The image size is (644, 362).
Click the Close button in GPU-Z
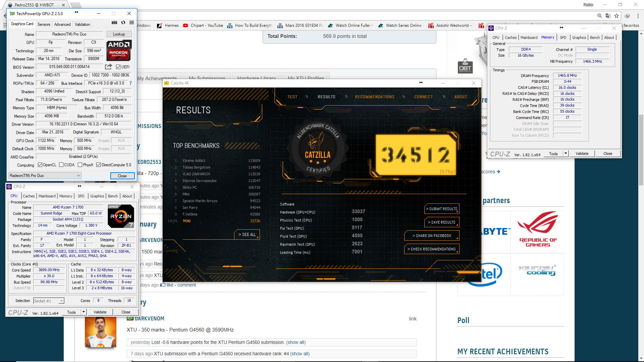[122, 176]
